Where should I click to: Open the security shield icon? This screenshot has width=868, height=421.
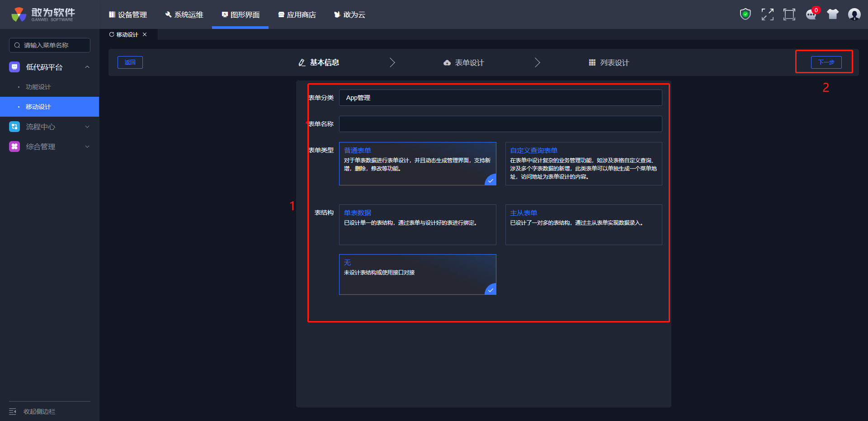click(745, 14)
